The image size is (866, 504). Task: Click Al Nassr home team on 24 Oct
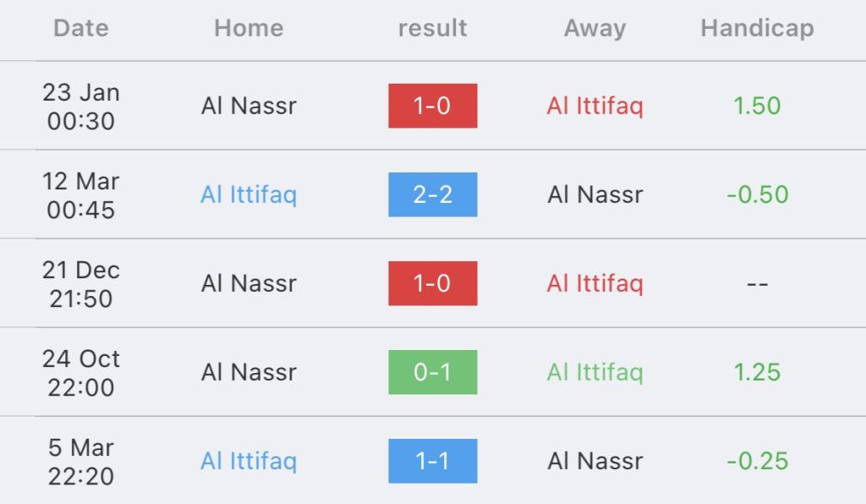point(249,373)
